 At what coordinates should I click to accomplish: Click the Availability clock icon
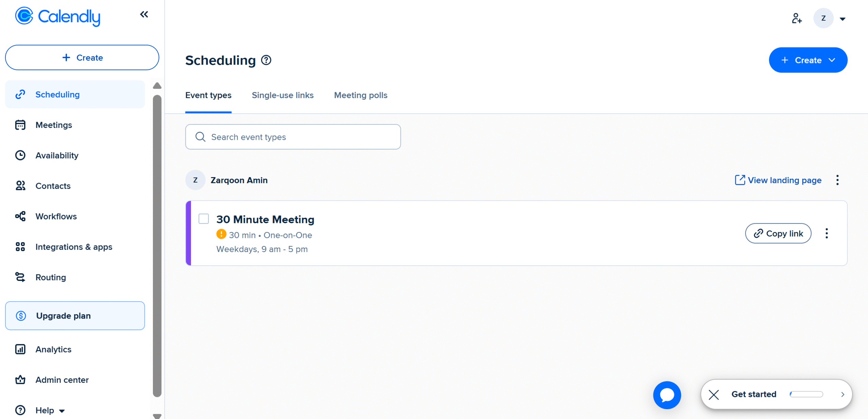pyautogui.click(x=20, y=155)
